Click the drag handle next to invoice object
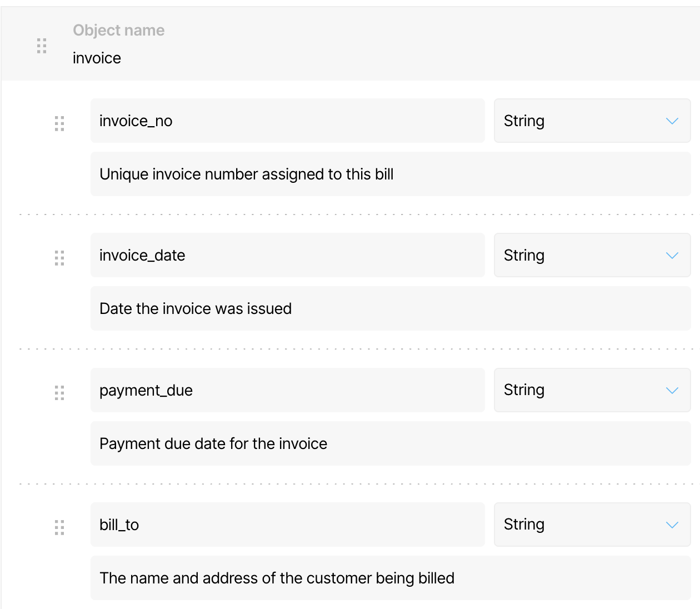The image size is (700, 609). pyautogui.click(x=41, y=46)
